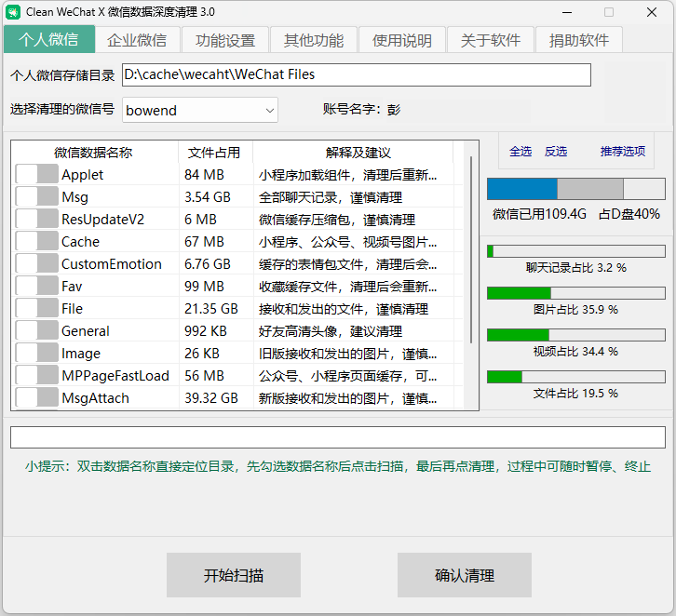This screenshot has height=616, width=676.
Task: Click the 确认清理 button
Action: (465, 575)
